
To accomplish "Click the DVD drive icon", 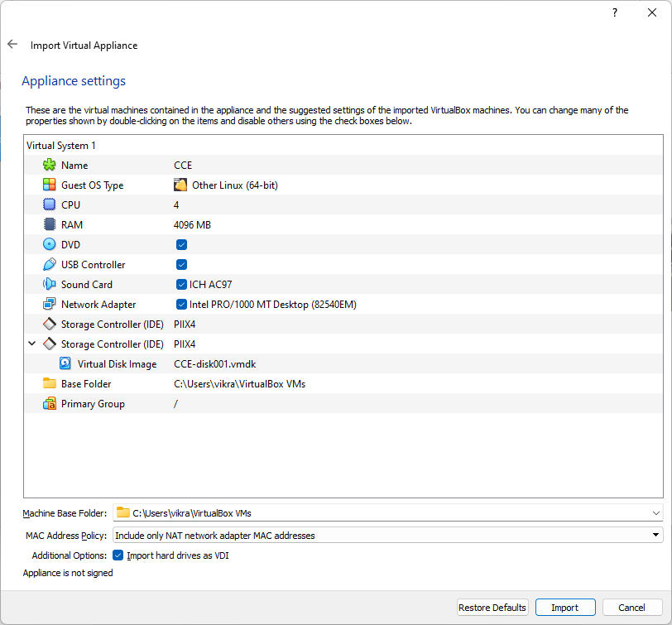I will tap(49, 244).
